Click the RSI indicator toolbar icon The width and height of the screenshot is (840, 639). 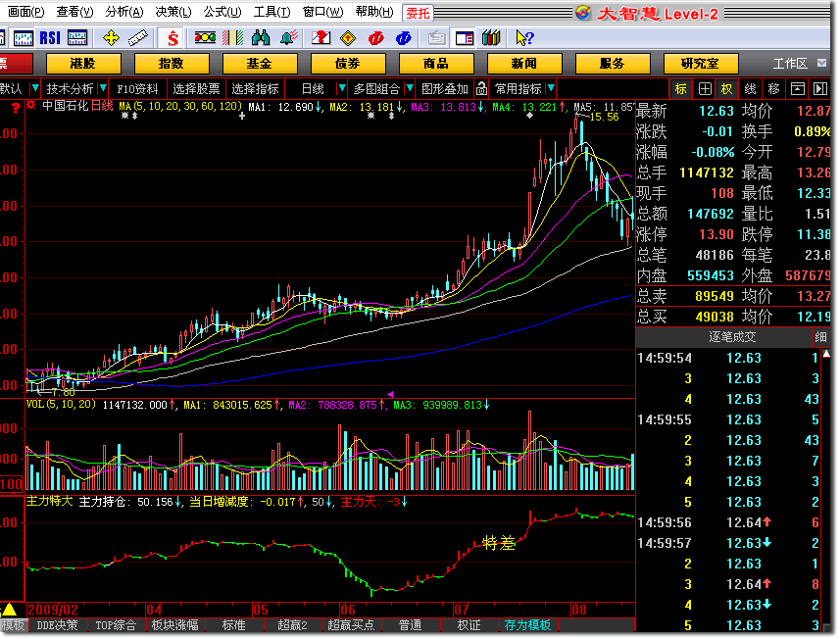(50, 38)
